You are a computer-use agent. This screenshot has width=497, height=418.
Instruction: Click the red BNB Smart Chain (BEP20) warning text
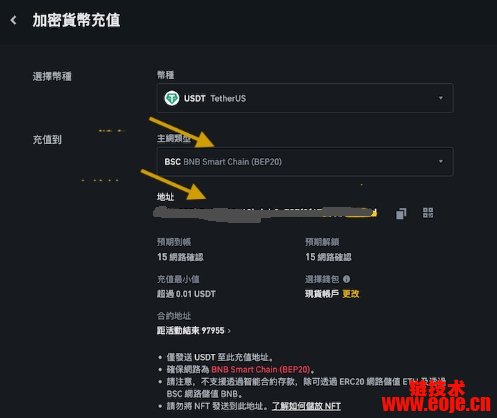click(261, 369)
